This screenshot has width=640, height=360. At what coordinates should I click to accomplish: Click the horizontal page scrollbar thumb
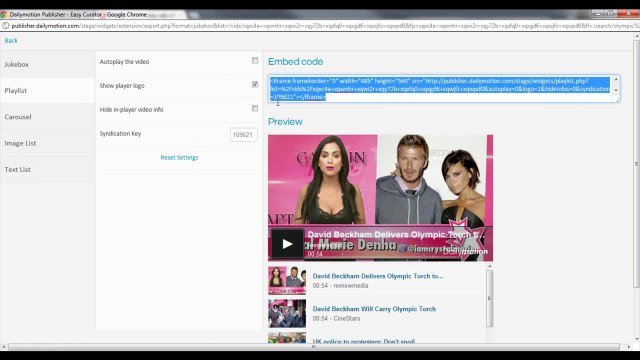point(313,347)
